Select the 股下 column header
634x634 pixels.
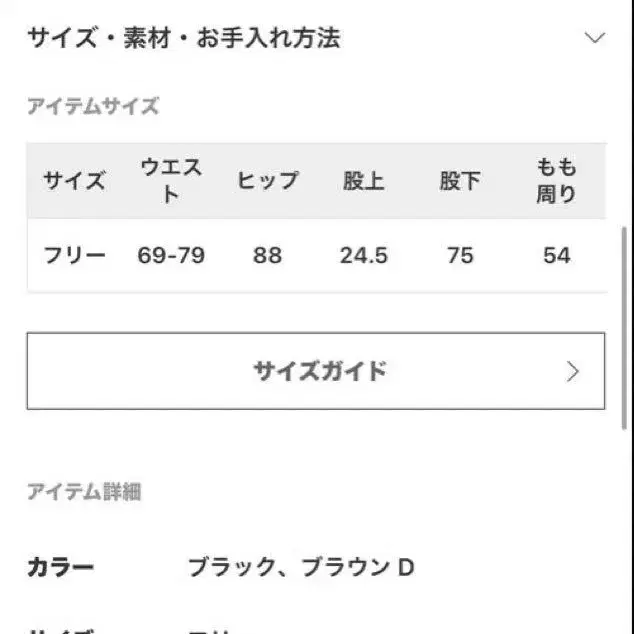(x=460, y=181)
